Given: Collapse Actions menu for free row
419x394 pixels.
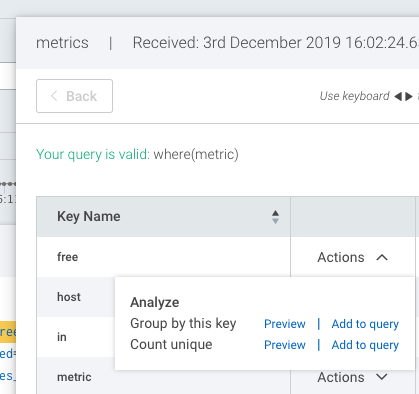Looking at the screenshot, I should coord(352,257).
